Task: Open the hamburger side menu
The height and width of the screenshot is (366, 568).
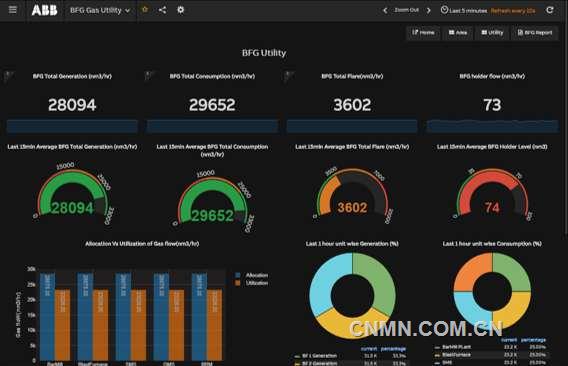Action: click(13, 9)
